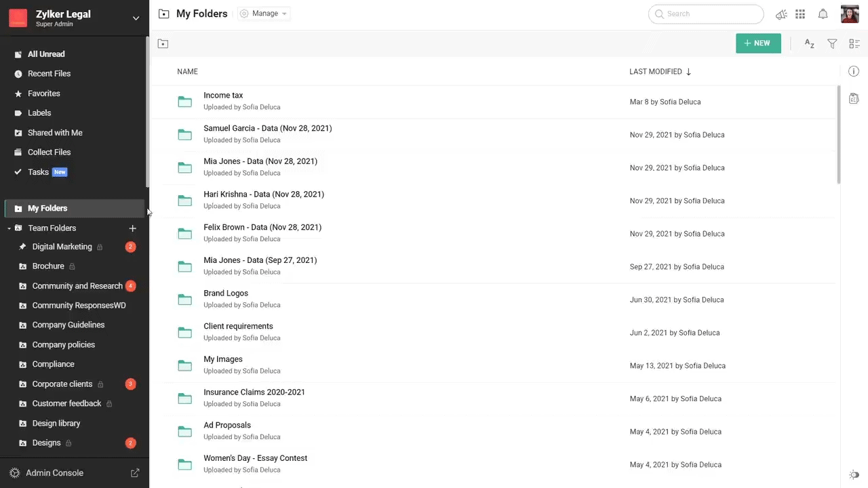Switch the list view layout icon

click(x=854, y=43)
